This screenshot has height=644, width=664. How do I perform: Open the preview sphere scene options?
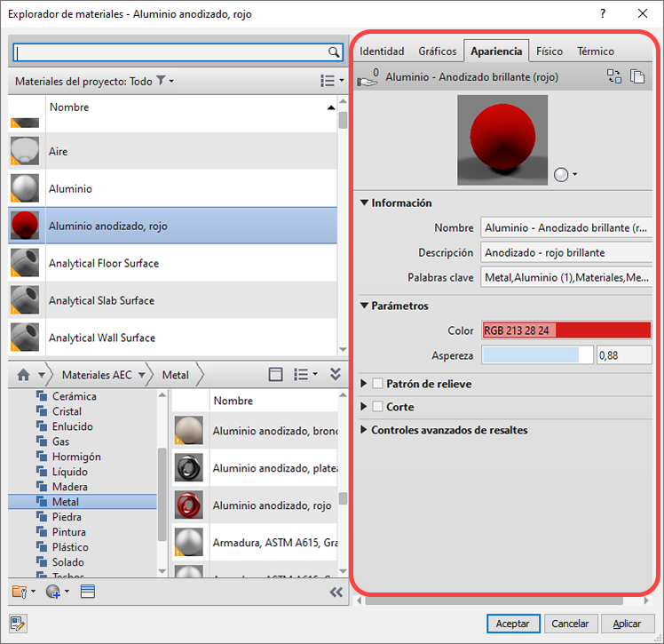pyautogui.click(x=565, y=175)
